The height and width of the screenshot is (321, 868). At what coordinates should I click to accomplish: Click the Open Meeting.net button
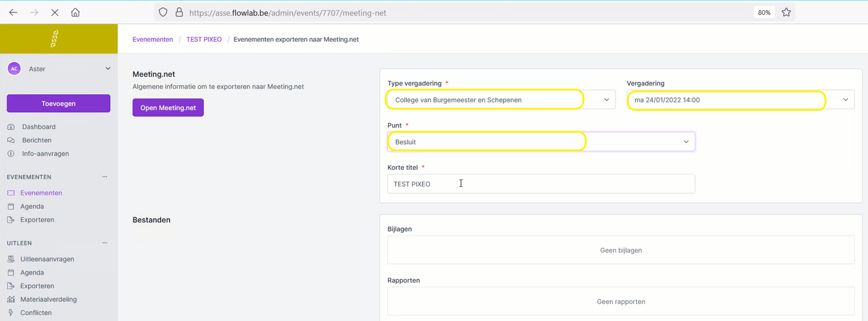pyautogui.click(x=168, y=108)
